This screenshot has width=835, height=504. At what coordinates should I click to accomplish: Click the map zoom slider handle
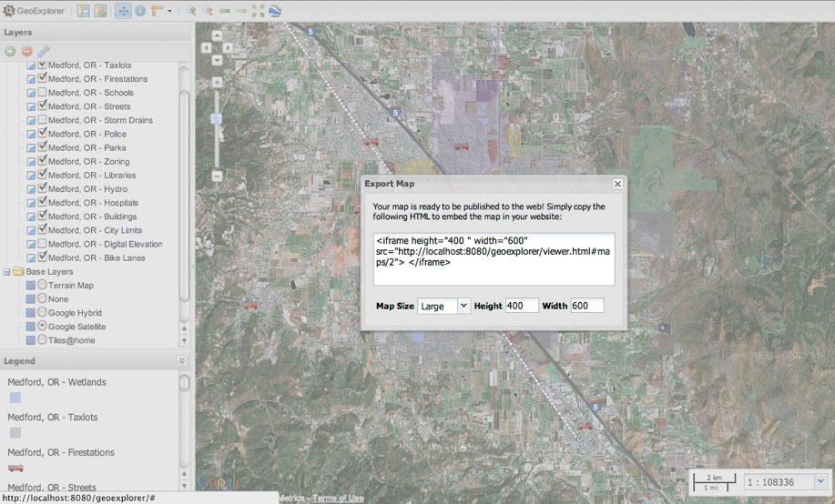coord(218,118)
